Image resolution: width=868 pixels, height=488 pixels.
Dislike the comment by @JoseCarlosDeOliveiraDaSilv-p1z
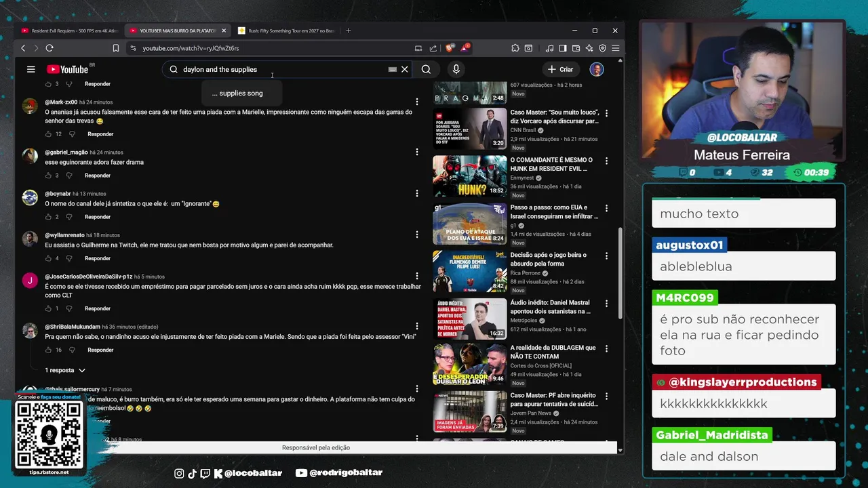click(x=68, y=308)
